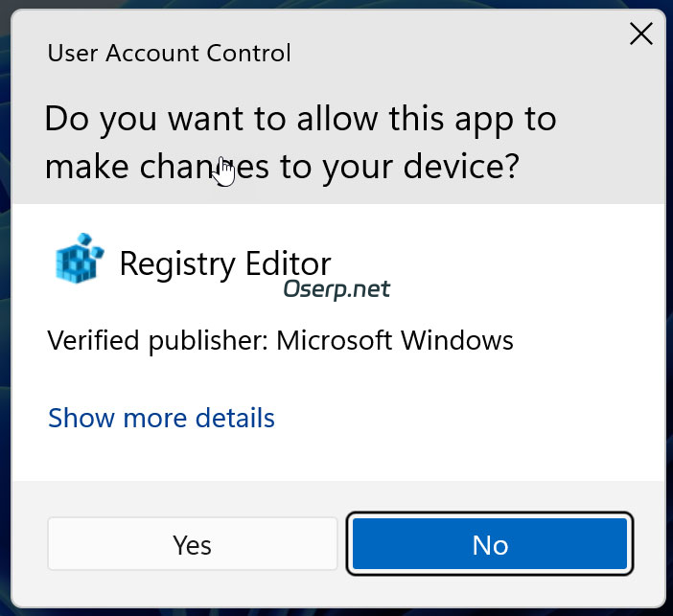
Task: Choose No to deny changes
Action: [x=489, y=545]
